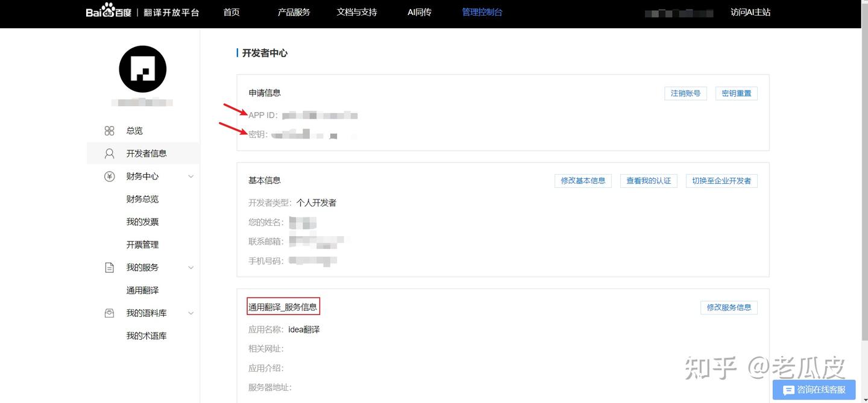Open chat via 咨询在线客服 bubble icon
The image size is (868, 403).
pos(788,390)
